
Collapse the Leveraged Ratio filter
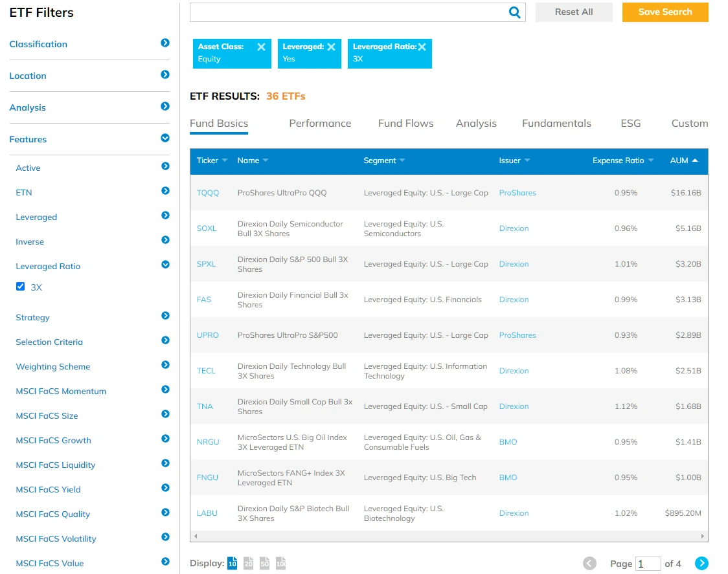pos(165,265)
